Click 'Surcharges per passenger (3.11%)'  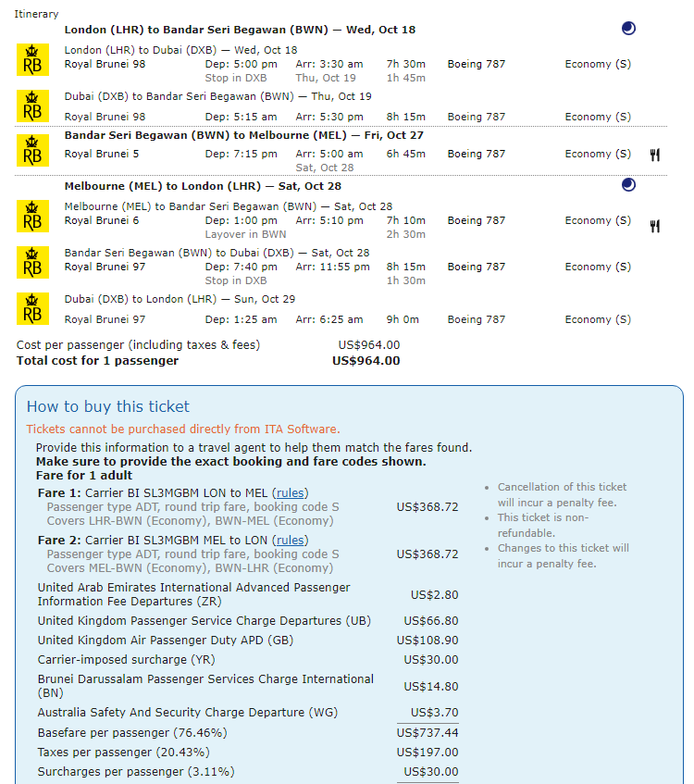136,771
